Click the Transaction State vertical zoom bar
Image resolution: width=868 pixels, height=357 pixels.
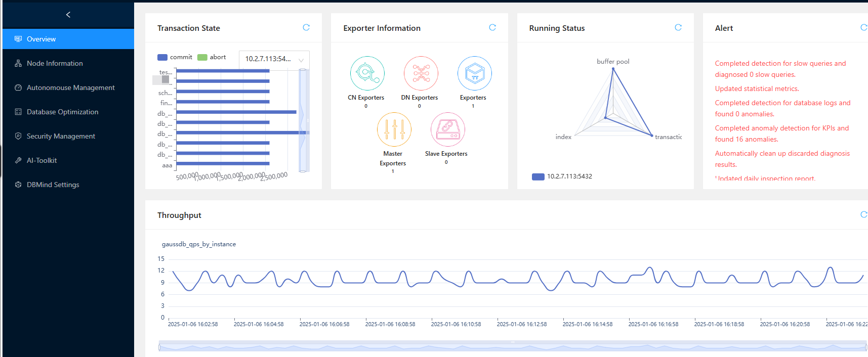coord(303,120)
